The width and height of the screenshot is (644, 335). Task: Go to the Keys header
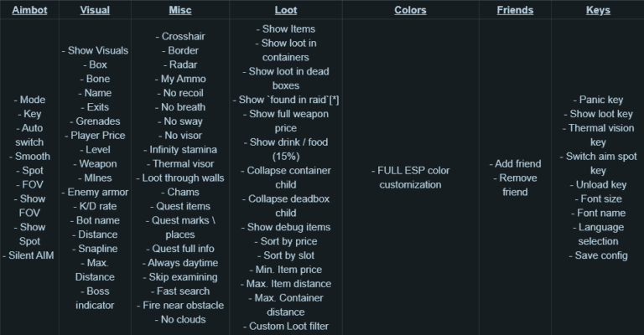[x=598, y=10]
